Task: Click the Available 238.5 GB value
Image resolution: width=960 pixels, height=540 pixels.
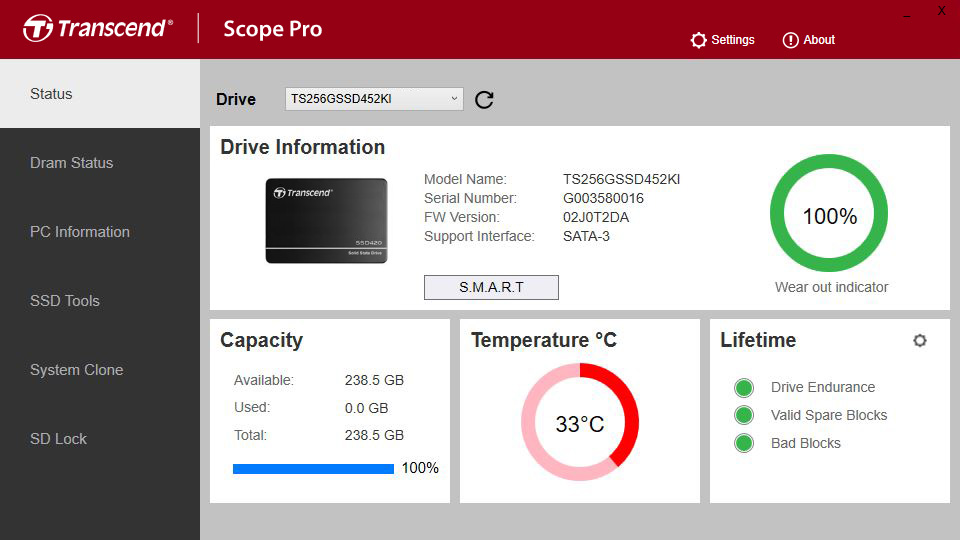Action: [x=374, y=380]
